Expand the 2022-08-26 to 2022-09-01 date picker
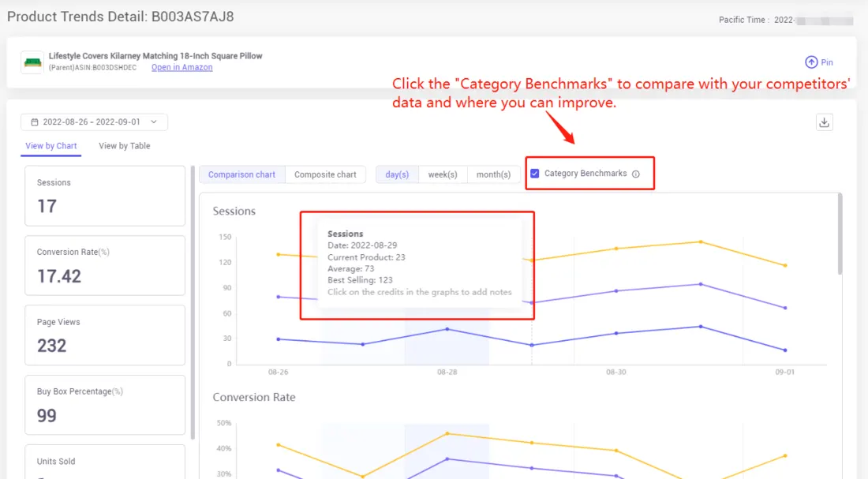This screenshot has width=868, height=479. (95, 122)
